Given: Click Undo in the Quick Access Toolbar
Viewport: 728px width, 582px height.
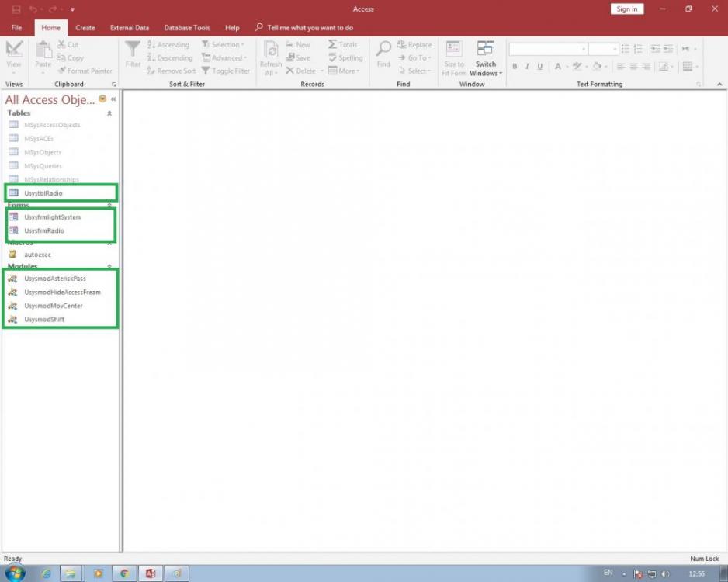Looking at the screenshot, I should click(33, 9).
